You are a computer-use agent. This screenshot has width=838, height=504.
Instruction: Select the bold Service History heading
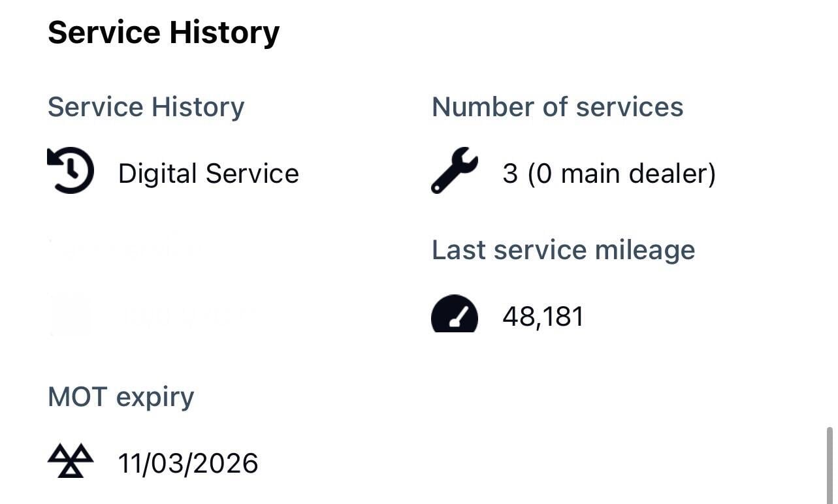(163, 33)
